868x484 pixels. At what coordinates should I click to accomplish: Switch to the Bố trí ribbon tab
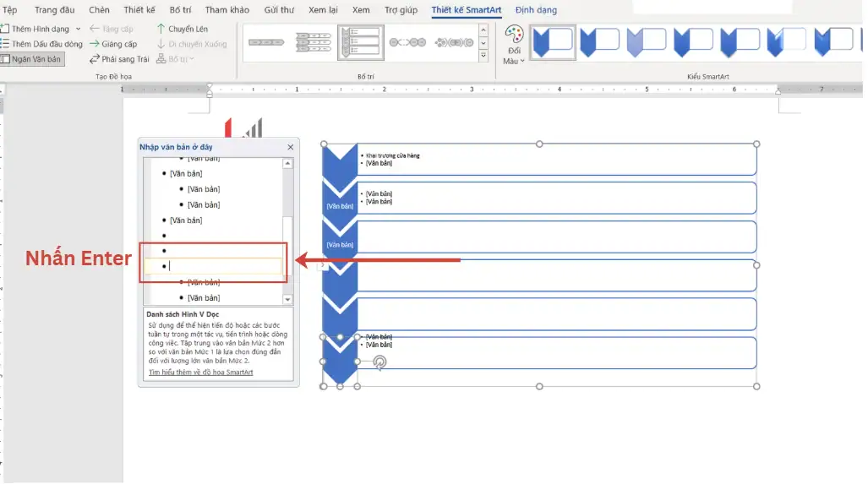pos(180,10)
